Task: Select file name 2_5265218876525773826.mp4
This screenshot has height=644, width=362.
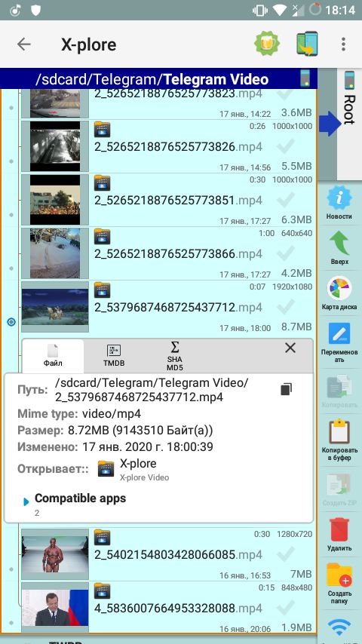Action: [x=178, y=146]
